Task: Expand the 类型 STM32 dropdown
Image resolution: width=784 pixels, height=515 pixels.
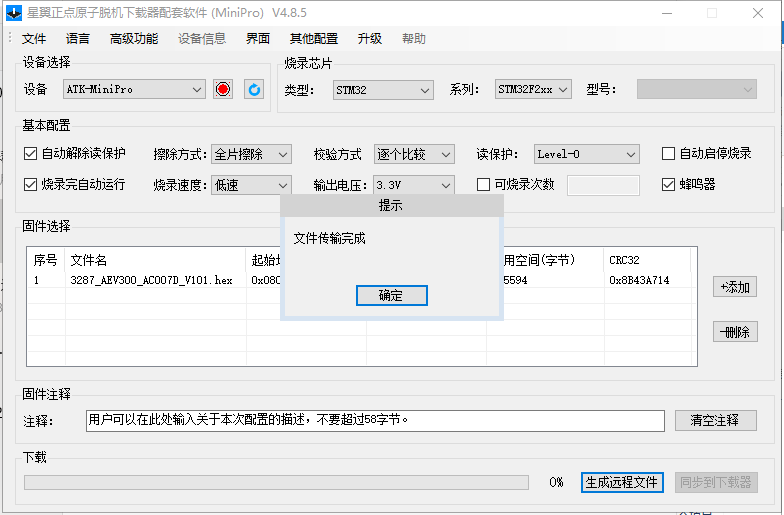Action: pyautogui.click(x=382, y=90)
